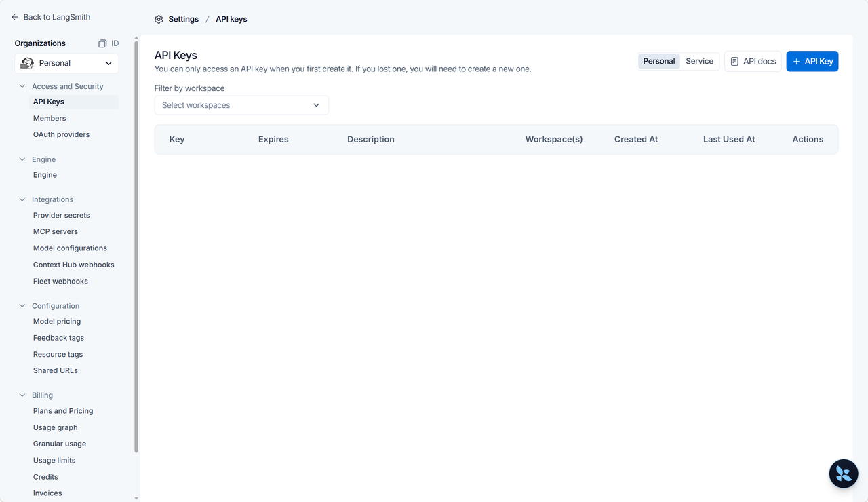The width and height of the screenshot is (868, 502).
Task: Click the plus icon on API Key button
Action: pyautogui.click(x=797, y=61)
